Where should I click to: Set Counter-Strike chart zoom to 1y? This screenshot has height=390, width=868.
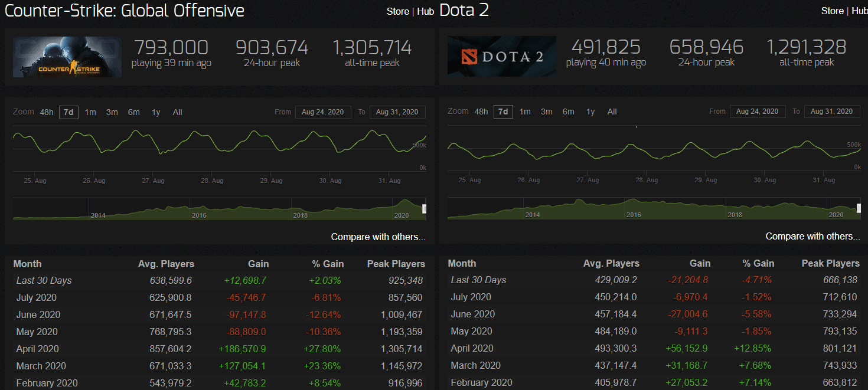(x=156, y=112)
